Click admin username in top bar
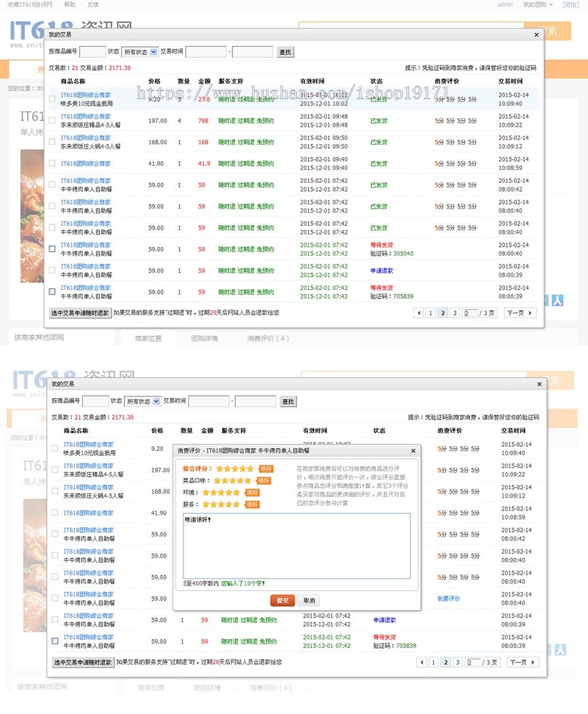Image resolution: width=588 pixels, height=714 pixels. [x=504, y=5]
